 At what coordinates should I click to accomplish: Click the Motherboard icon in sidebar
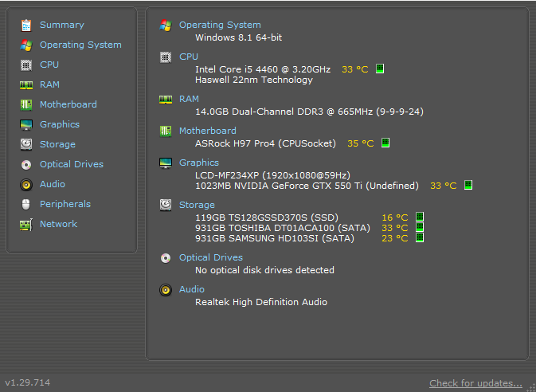click(x=26, y=104)
